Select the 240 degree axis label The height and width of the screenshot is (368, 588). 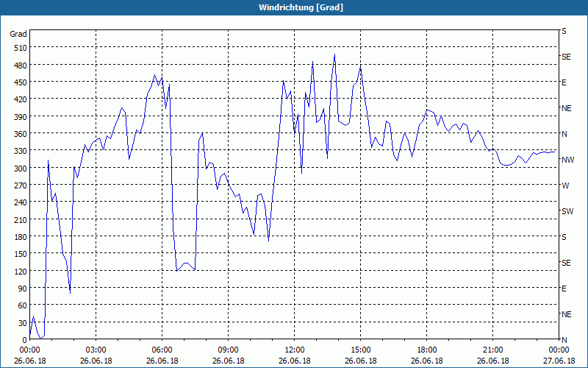[x=21, y=203]
